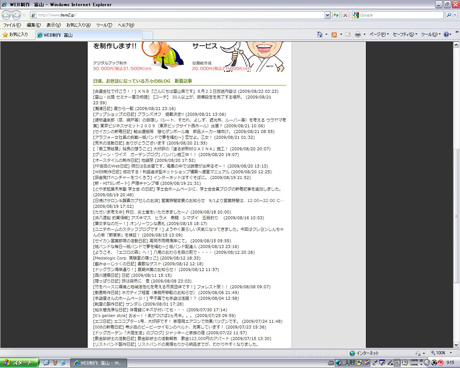460x368 pixels.
Task: Click the Print icon
Action: point(358,34)
